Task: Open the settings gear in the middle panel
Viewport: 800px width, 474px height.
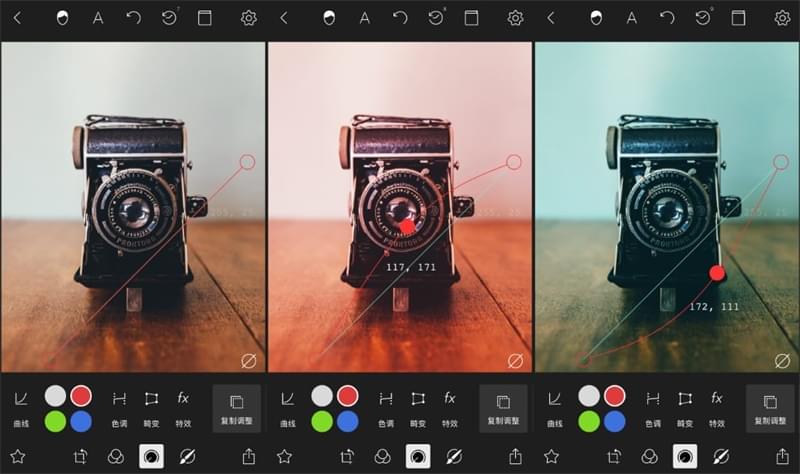Action: click(x=515, y=18)
